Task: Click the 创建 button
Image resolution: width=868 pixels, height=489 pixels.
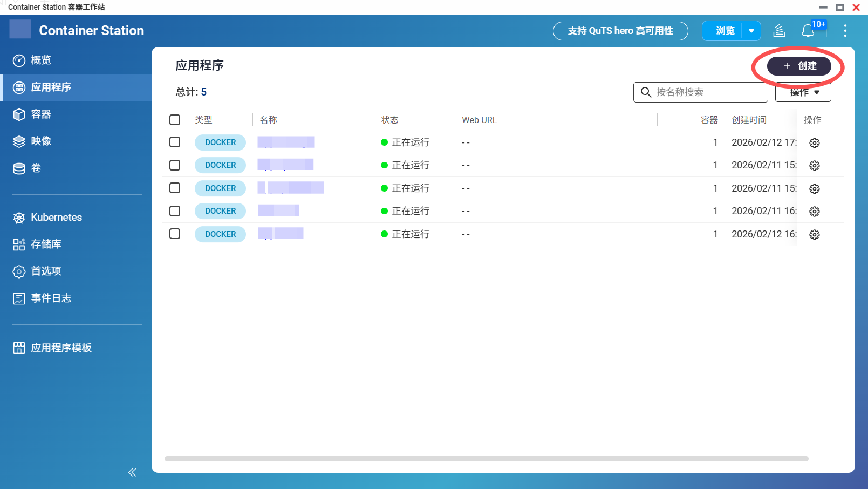Action: [799, 66]
